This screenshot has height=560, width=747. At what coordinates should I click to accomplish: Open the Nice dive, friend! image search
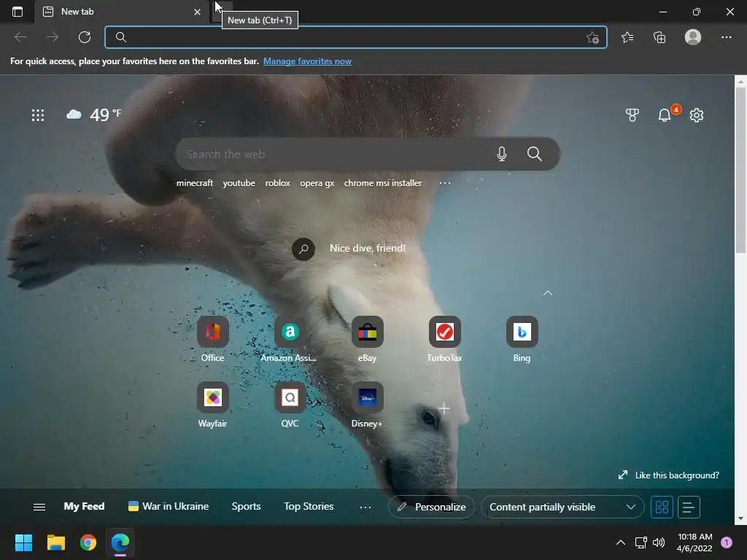(349, 249)
